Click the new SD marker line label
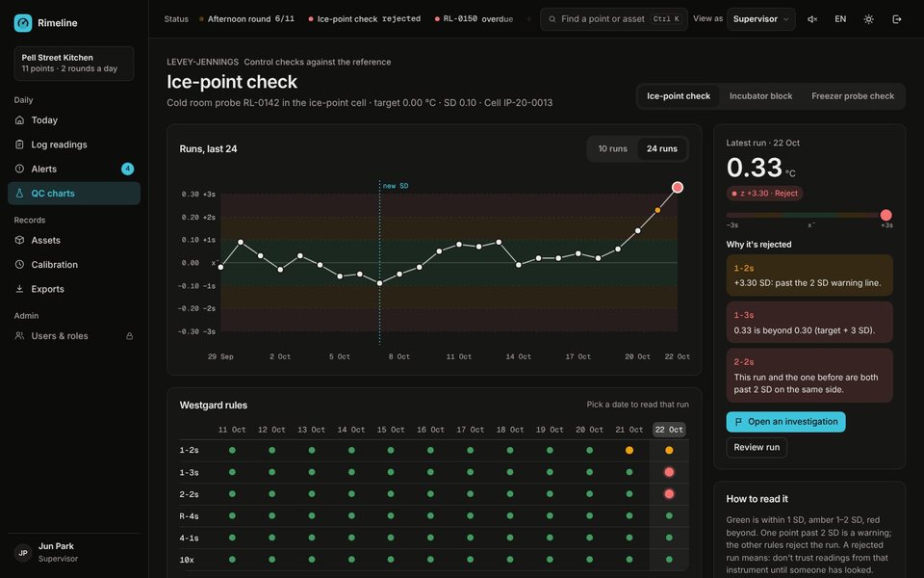This screenshot has height=578, width=924. click(396, 186)
